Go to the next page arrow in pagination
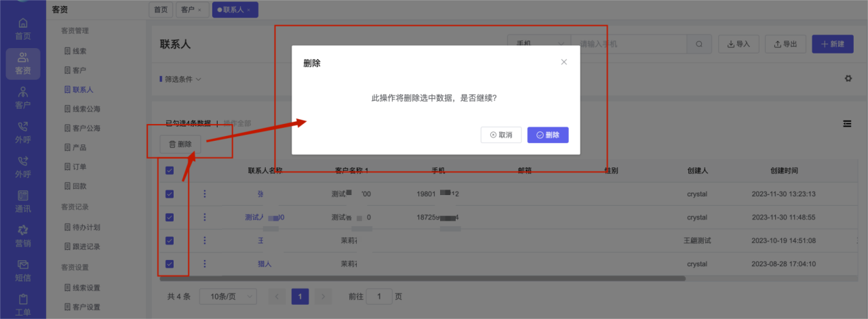Image resolution: width=868 pixels, height=319 pixels. pyautogui.click(x=323, y=297)
